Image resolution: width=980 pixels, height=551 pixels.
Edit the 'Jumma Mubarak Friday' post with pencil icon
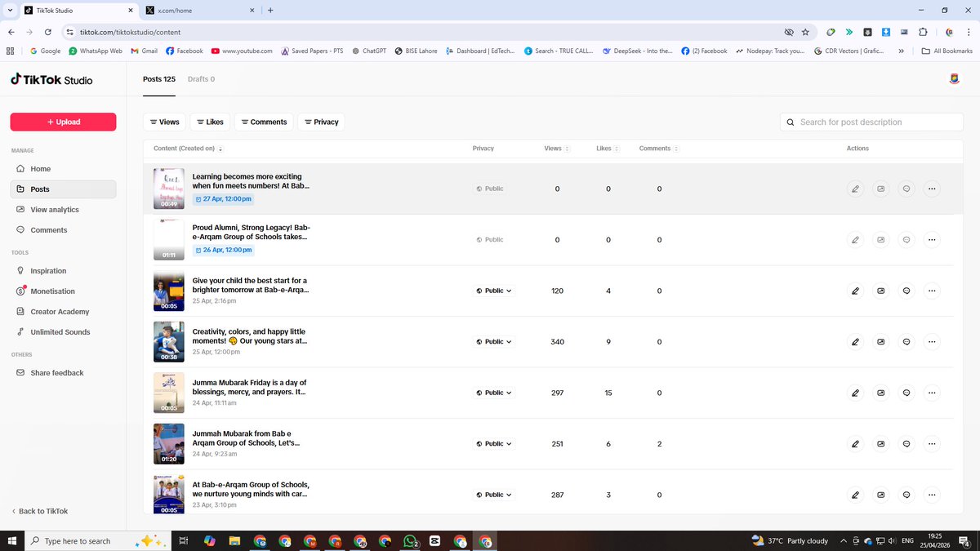[855, 393]
